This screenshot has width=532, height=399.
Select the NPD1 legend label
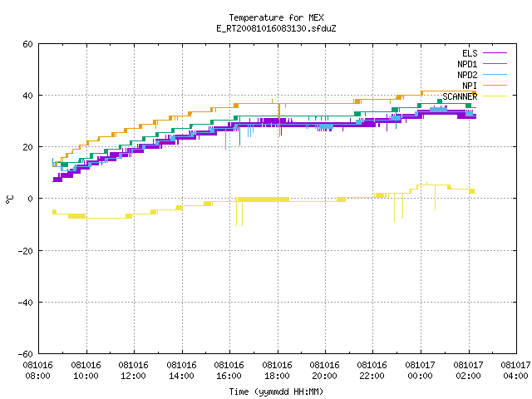click(x=467, y=64)
